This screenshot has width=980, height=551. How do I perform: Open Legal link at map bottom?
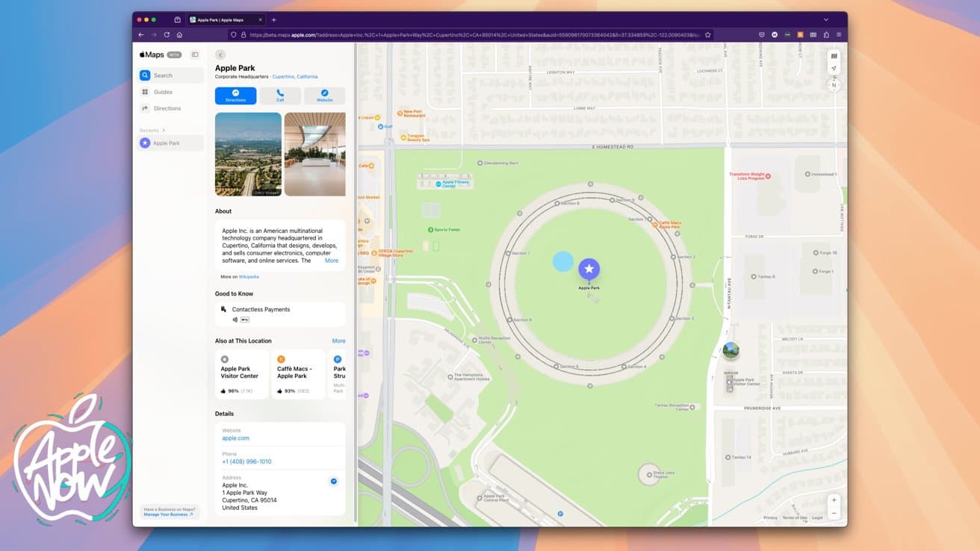click(817, 517)
